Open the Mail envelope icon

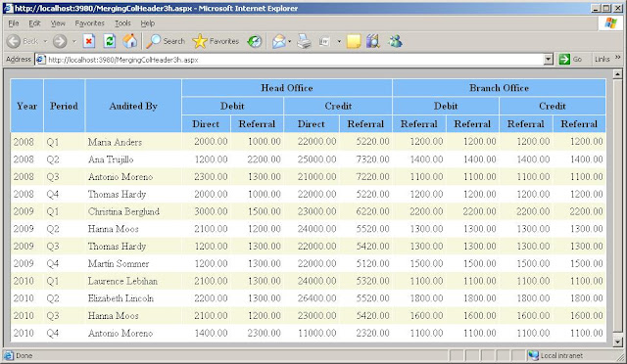click(278, 41)
